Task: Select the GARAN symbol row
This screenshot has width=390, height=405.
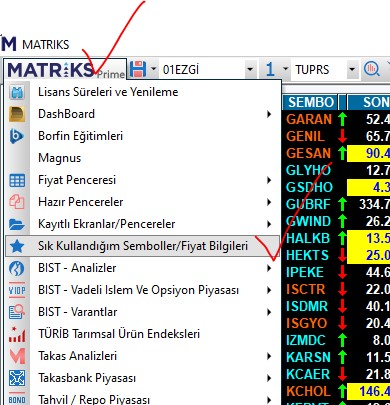Action: (336, 119)
